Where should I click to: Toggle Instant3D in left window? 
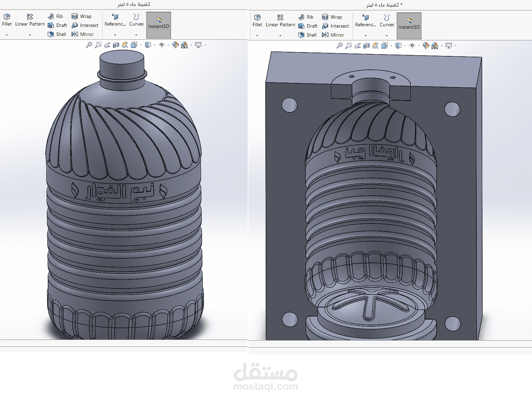click(x=159, y=25)
